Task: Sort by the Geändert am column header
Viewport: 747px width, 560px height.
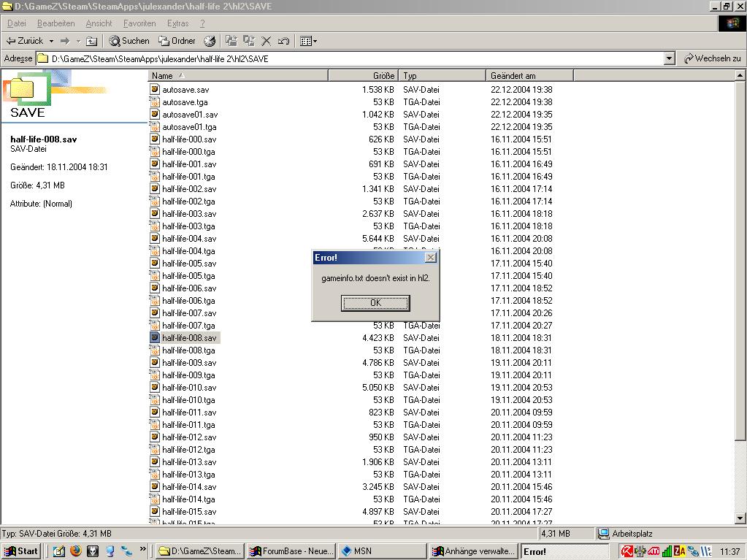Action: coord(529,76)
